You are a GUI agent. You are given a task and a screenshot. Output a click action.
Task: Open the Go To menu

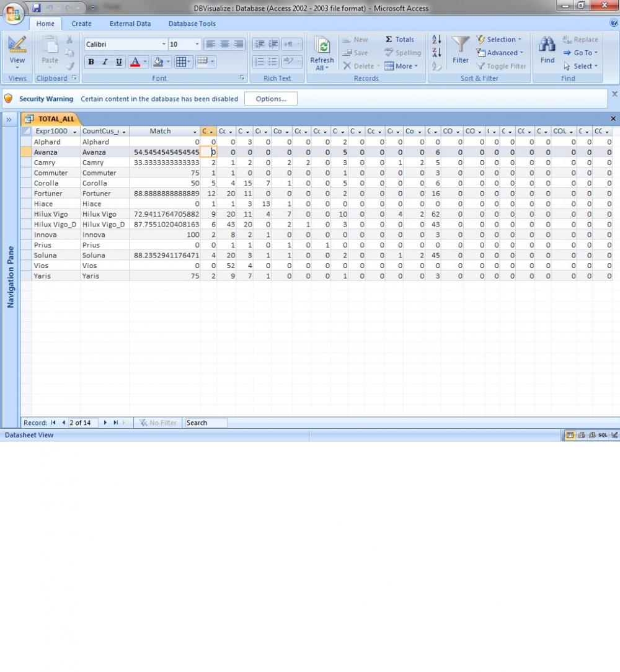(580, 53)
